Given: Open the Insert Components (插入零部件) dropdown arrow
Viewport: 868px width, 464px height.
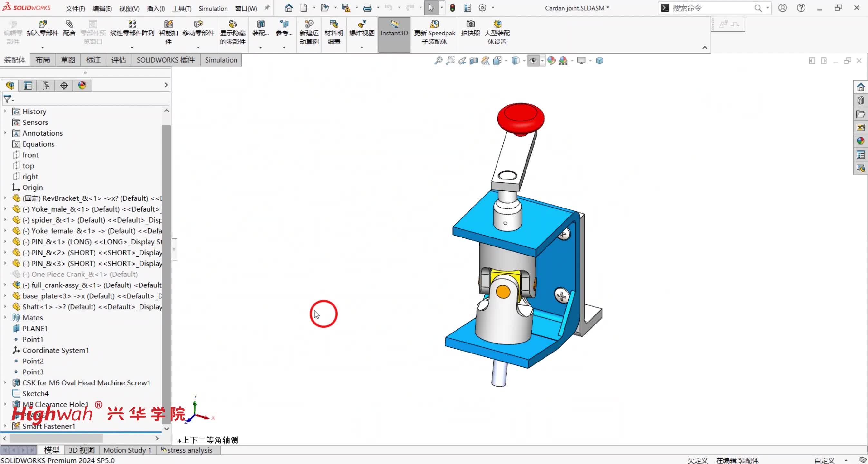Looking at the screenshot, I should [x=43, y=47].
